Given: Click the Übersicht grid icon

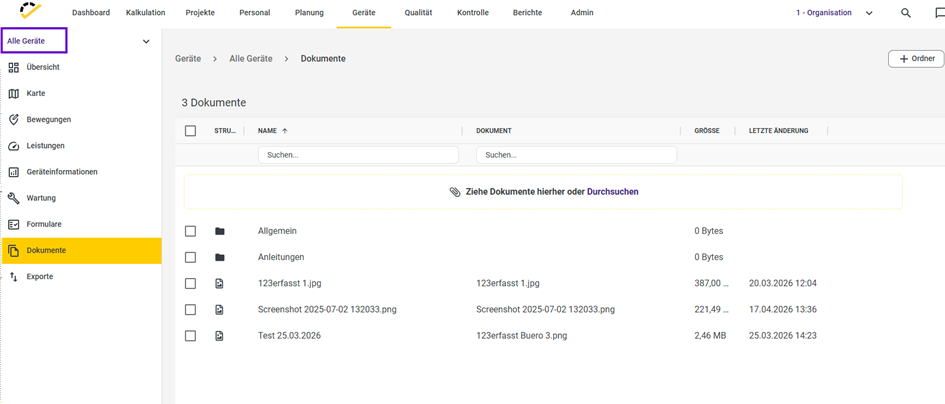Looking at the screenshot, I should pyautogui.click(x=14, y=68).
